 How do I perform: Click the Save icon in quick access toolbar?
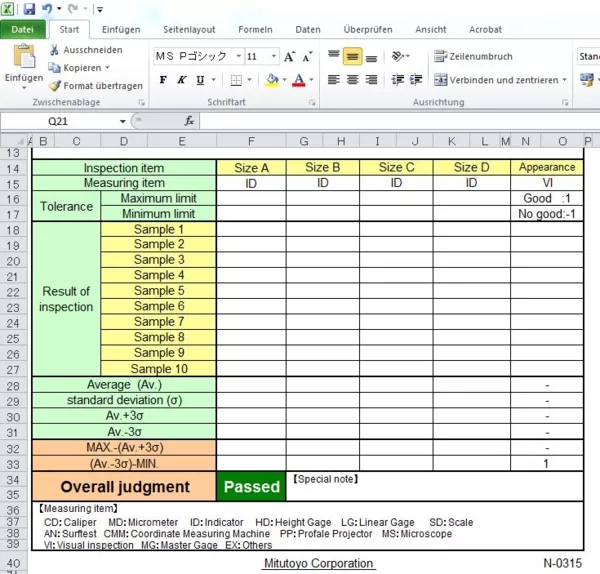(x=31, y=8)
